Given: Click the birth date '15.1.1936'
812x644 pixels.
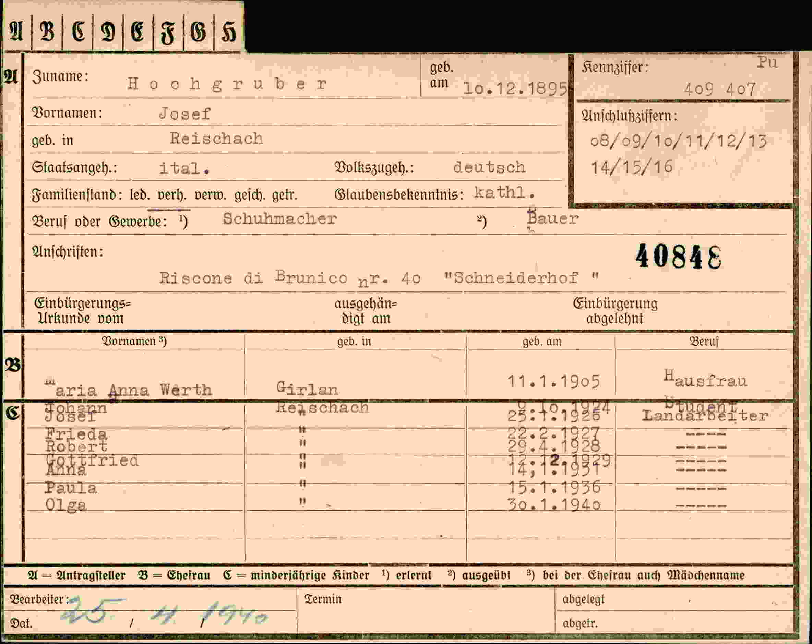Looking at the screenshot, I should coord(554,487).
